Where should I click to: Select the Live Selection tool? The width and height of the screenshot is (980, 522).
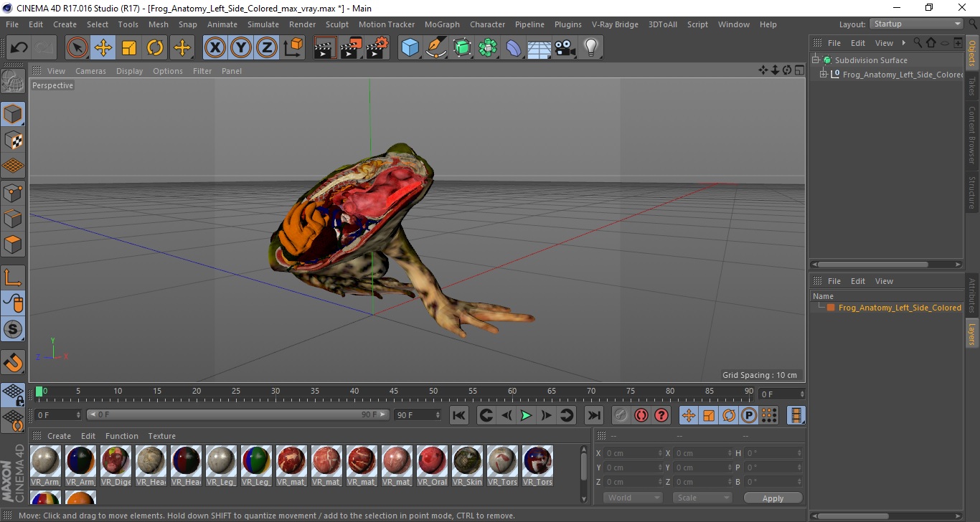(x=77, y=48)
